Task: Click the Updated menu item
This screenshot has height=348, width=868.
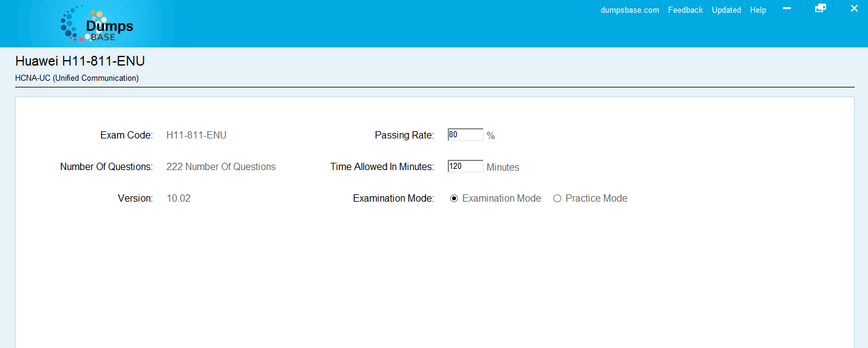Action: [726, 10]
